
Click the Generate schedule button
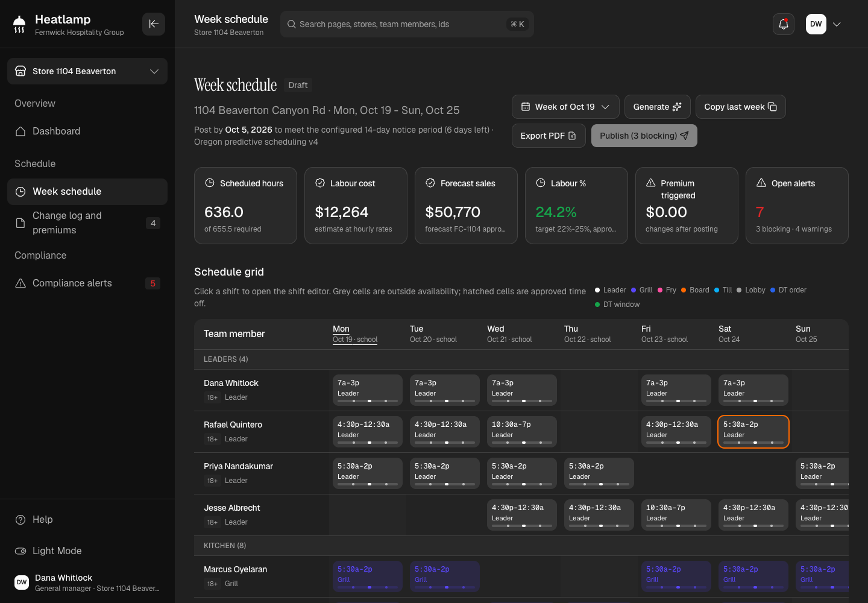click(658, 107)
